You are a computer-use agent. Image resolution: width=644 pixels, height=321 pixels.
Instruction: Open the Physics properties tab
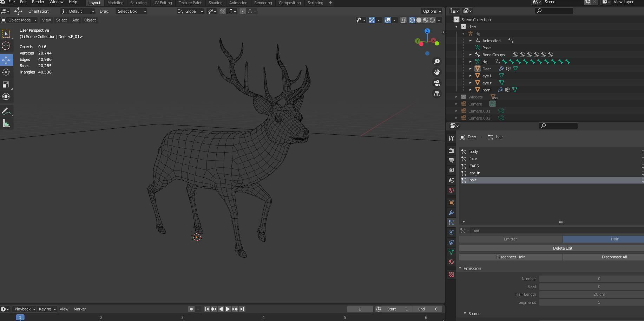pos(451,232)
